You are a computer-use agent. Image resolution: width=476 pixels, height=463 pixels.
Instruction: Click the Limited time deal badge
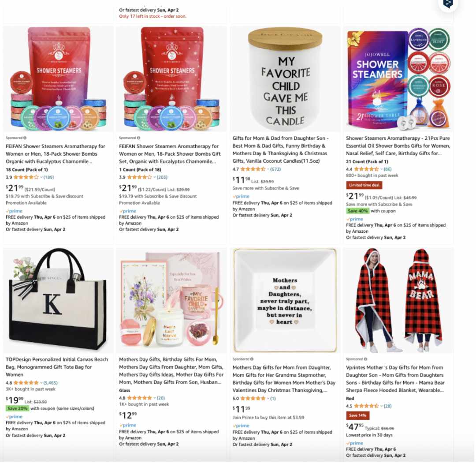click(x=364, y=185)
